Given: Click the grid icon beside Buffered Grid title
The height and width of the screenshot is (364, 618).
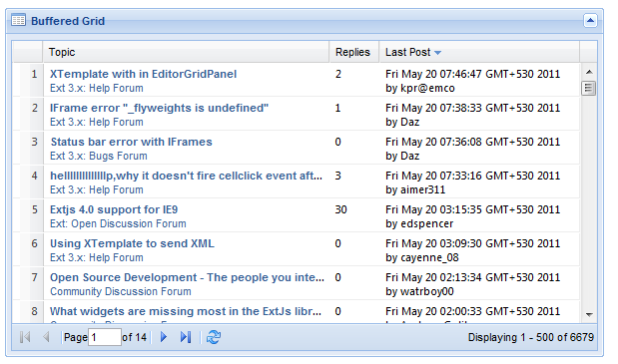Looking at the screenshot, I should (x=19, y=20).
